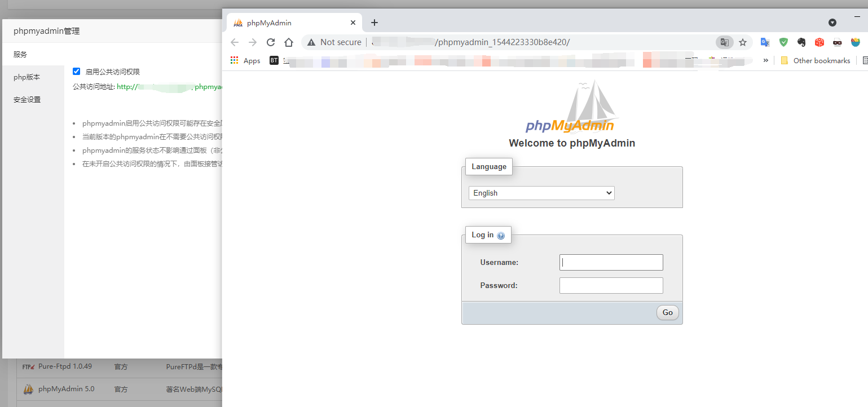
Task: Close the phpMyAdmin tab
Action: click(x=354, y=23)
